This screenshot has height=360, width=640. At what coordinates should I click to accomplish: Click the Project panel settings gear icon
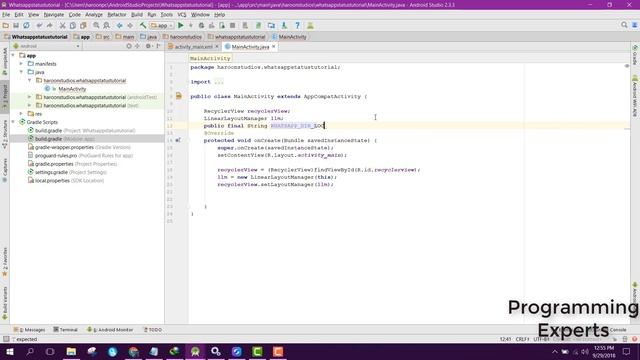pos(149,46)
